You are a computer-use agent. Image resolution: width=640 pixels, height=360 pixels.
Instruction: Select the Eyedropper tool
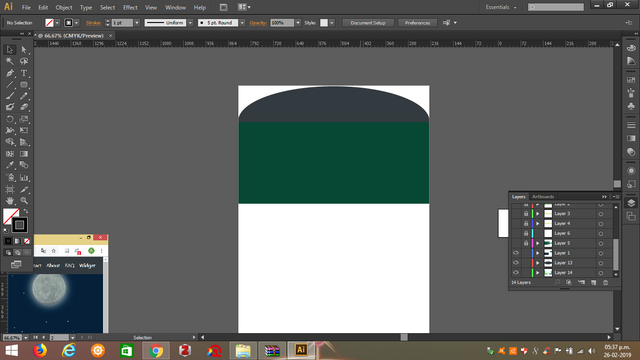10,165
